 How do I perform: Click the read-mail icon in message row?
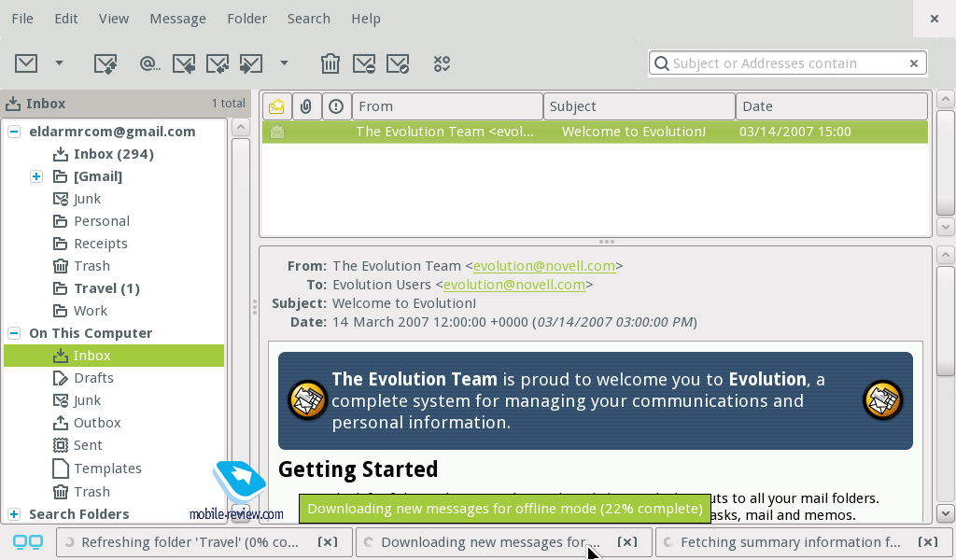coord(276,132)
